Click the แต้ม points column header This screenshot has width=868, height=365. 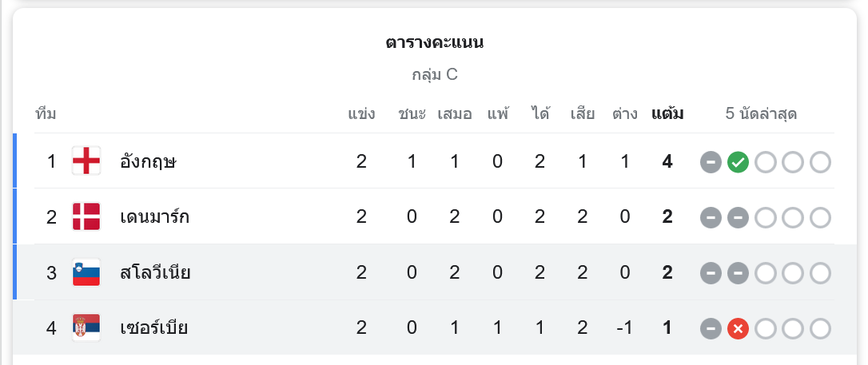[x=667, y=113]
